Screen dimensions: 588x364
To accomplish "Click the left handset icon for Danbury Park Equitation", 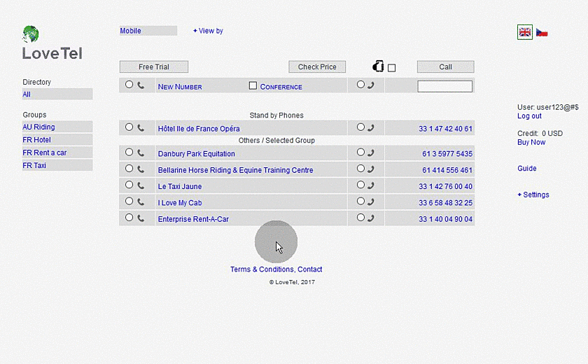I will point(141,153).
